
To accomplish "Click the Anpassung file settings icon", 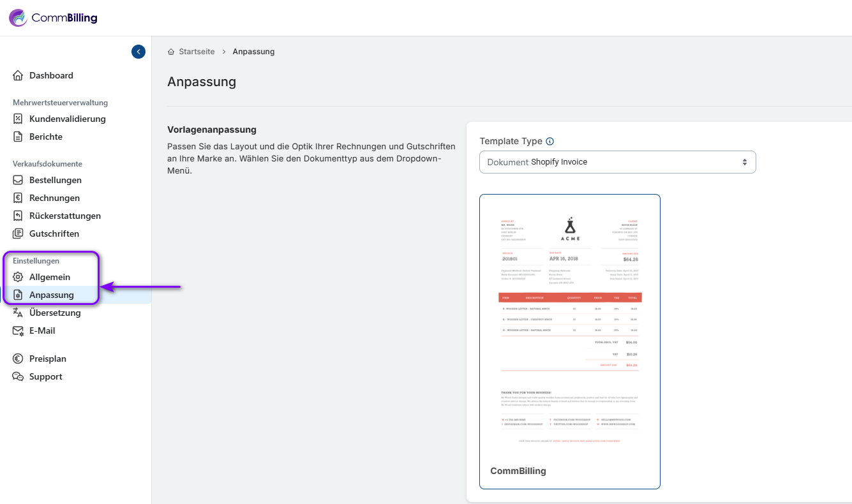I will click(x=18, y=295).
